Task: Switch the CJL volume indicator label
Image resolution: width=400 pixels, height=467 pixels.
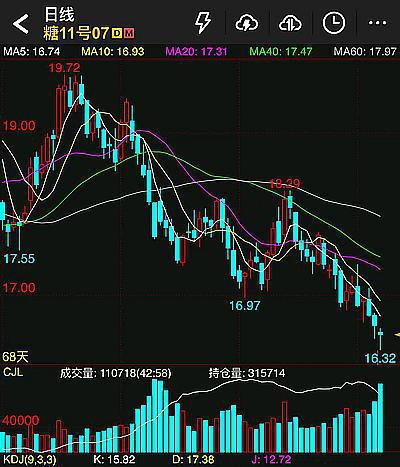Action: (13, 372)
